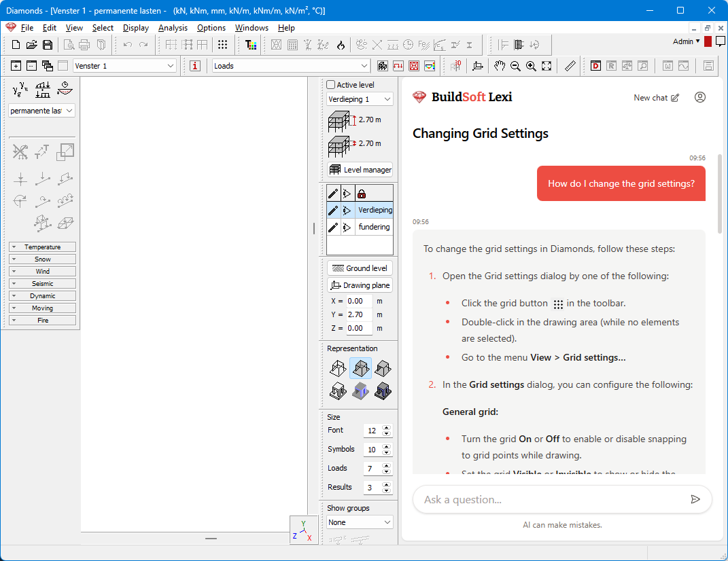This screenshot has width=728, height=561.
Task: Click the measure ruler tool icon
Action: pyautogui.click(x=570, y=66)
